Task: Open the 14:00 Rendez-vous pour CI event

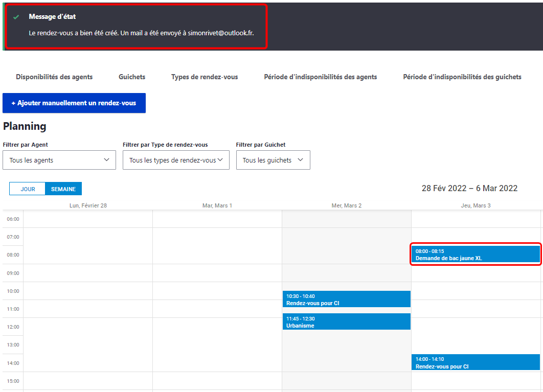Action: (476, 362)
